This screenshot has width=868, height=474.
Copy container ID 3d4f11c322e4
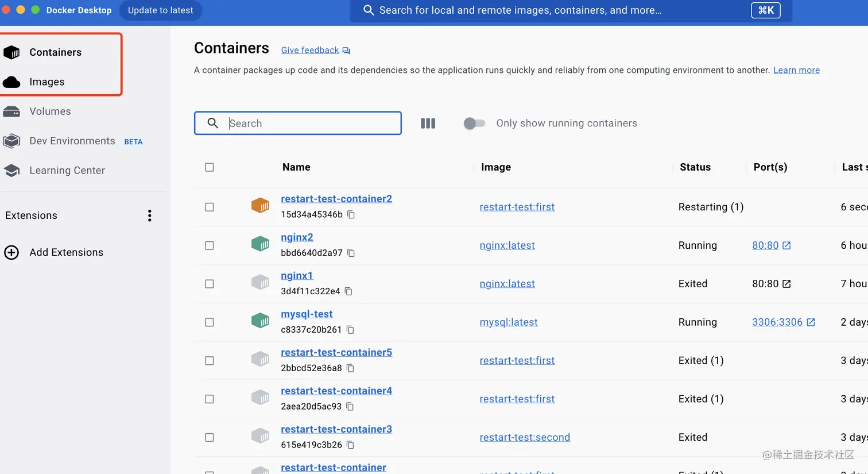click(348, 291)
